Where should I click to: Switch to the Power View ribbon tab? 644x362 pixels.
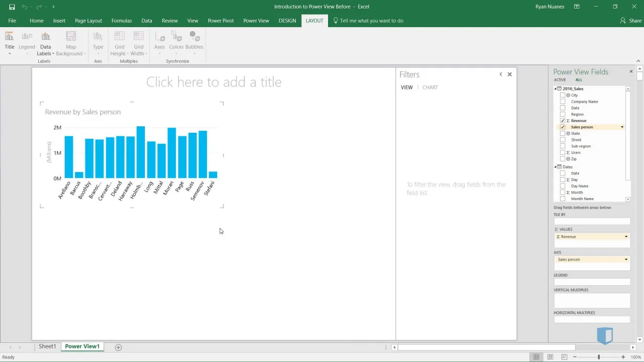[256, 21]
